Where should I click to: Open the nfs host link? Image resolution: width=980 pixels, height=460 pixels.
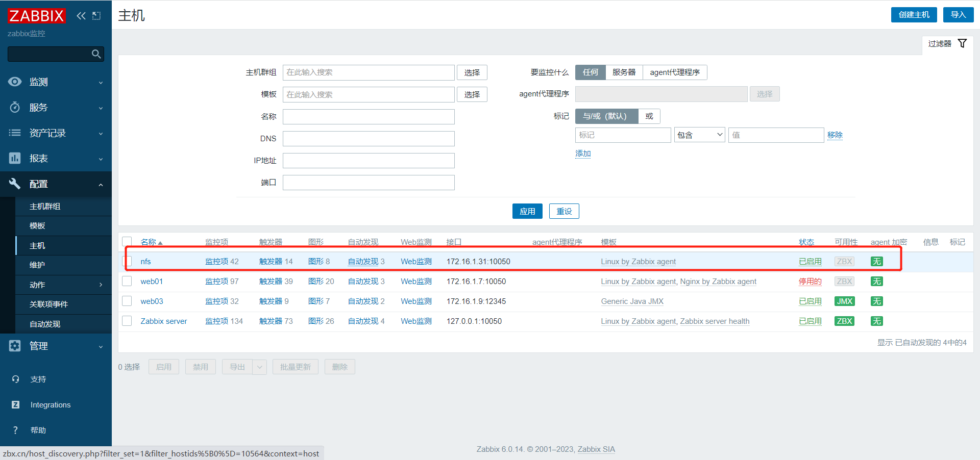(x=145, y=262)
